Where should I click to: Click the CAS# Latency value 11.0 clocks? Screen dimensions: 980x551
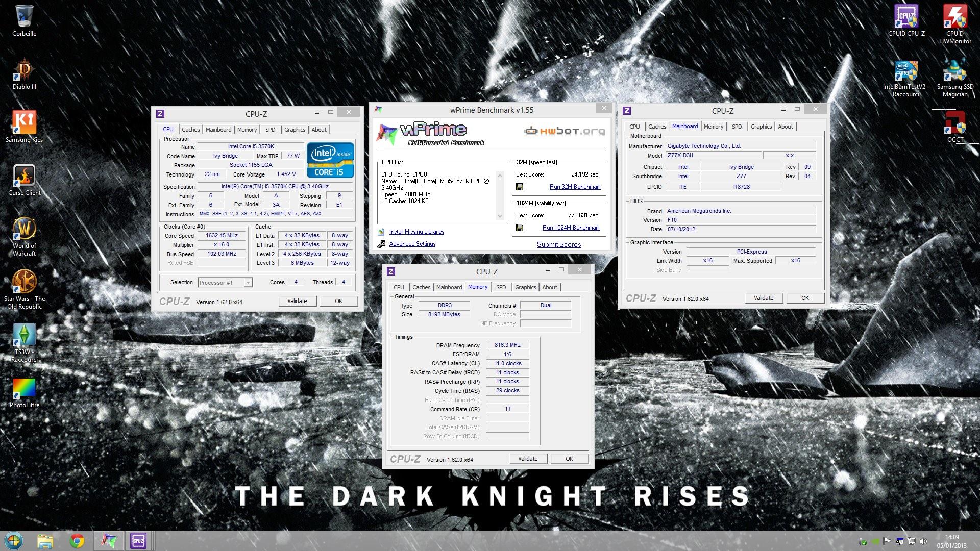coord(507,364)
